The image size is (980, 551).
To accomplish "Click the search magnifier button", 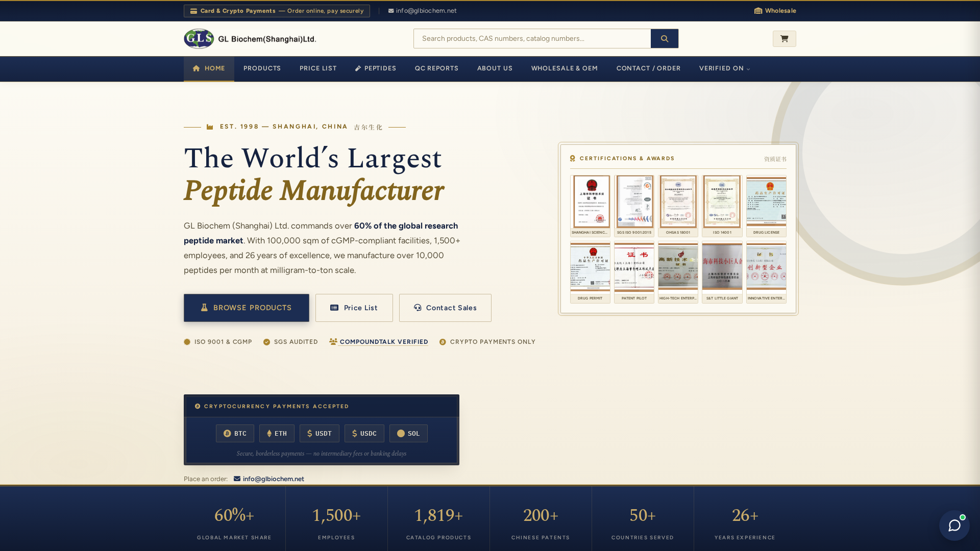I will coord(664,39).
